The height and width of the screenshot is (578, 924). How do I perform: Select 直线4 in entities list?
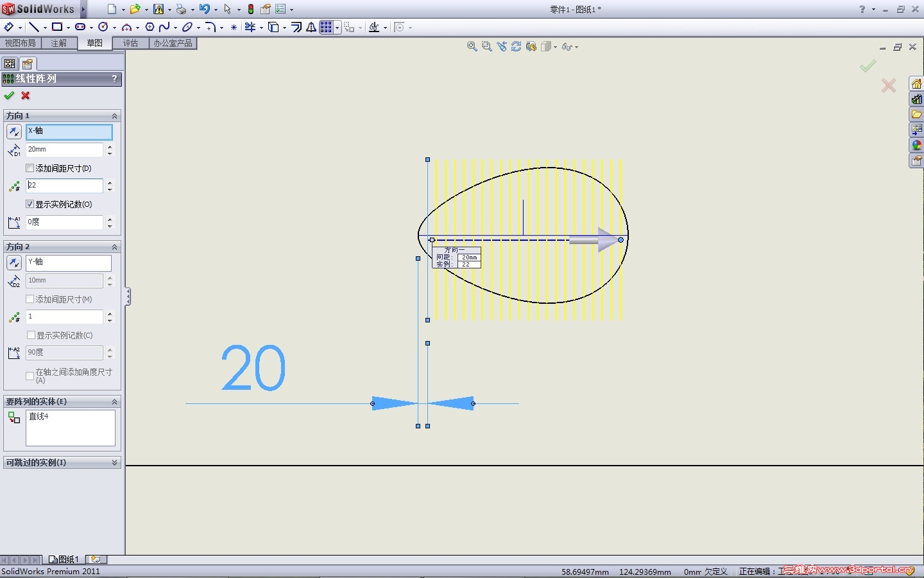pyautogui.click(x=38, y=416)
